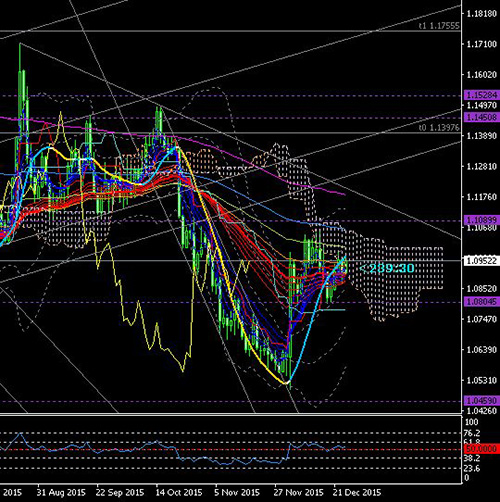Screen dimensions: 500x502
Task: Click the 31 Aug 2015 date label
Action: point(61,493)
